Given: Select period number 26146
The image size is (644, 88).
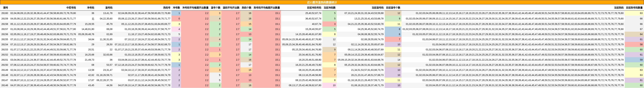Looking at the screenshot, I should (x=5, y=85).
